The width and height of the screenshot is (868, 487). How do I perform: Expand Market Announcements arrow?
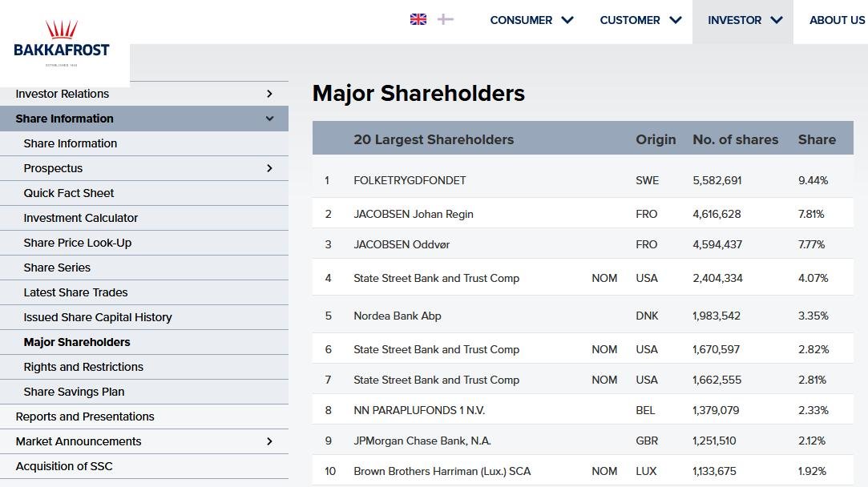pyautogui.click(x=269, y=441)
